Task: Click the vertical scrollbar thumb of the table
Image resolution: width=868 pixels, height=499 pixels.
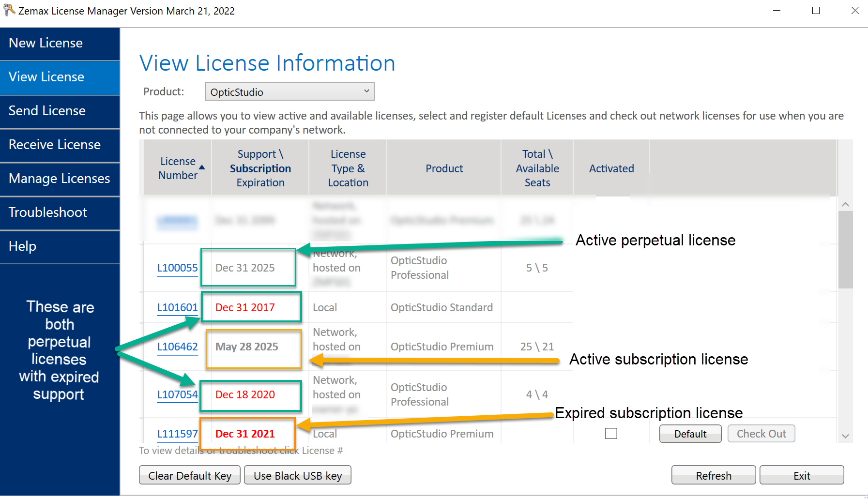Action: click(845, 250)
